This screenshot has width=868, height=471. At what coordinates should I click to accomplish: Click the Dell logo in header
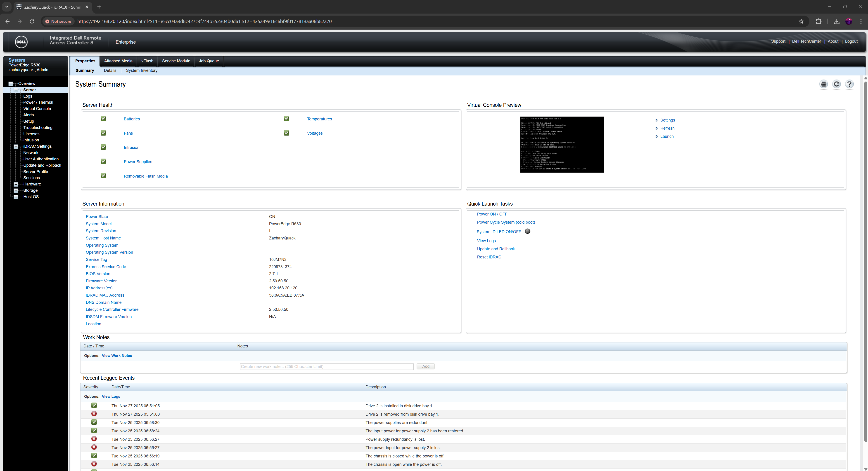click(x=21, y=42)
